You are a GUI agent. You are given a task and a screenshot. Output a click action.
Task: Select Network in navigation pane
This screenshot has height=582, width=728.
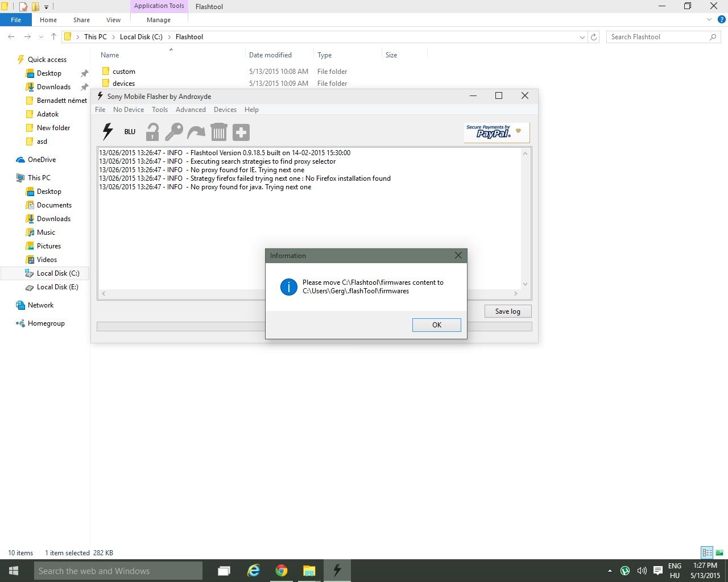click(x=40, y=305)
